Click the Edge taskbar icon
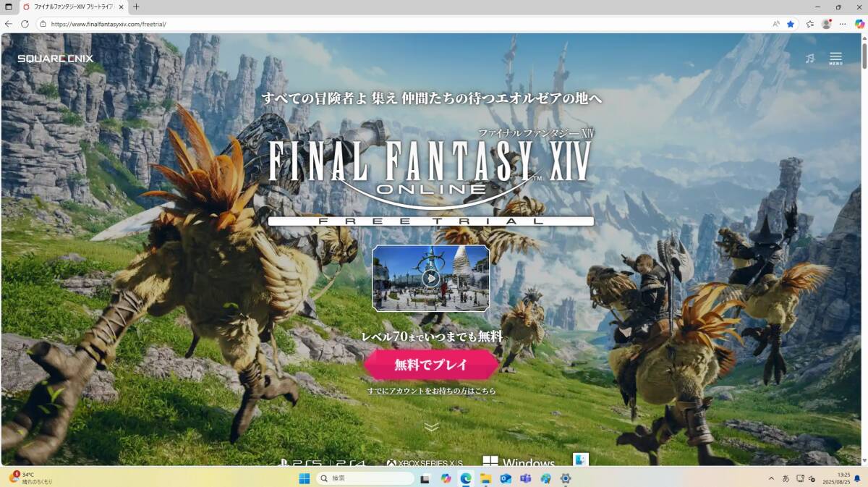868x487 pixels. click(x=466, y=478)
